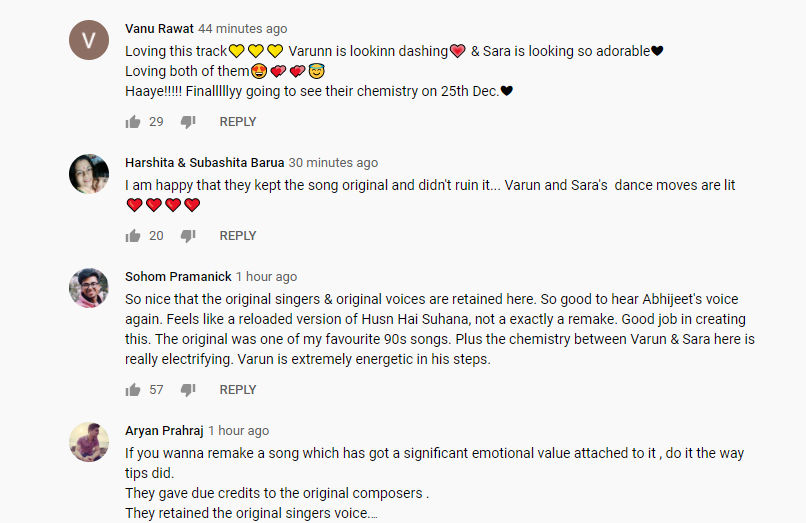Reply to Harshita & Subashita Barua's comment

pyautogui.click(x=238, y=236)
